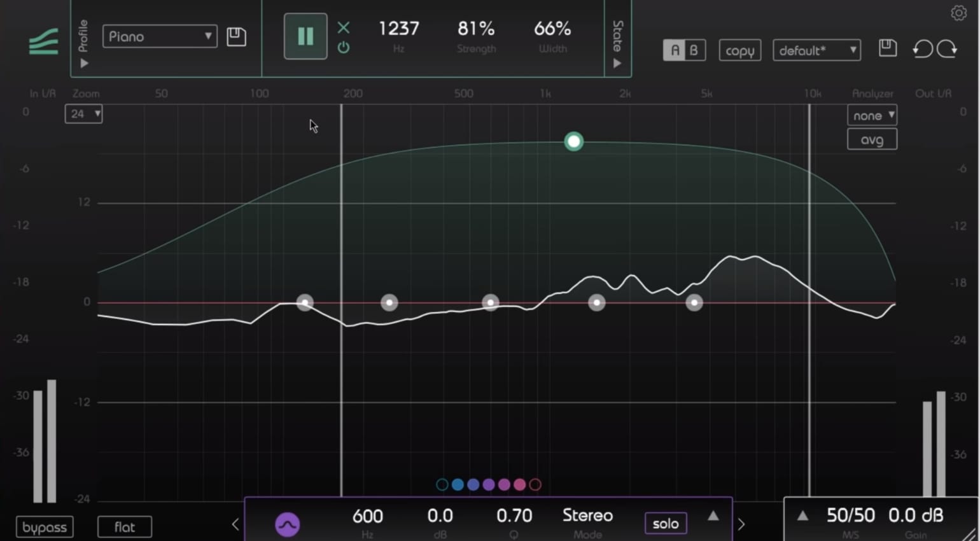The image size is (980, 541).
Task: Click the 81% Strength value
Action: point(476,29)
